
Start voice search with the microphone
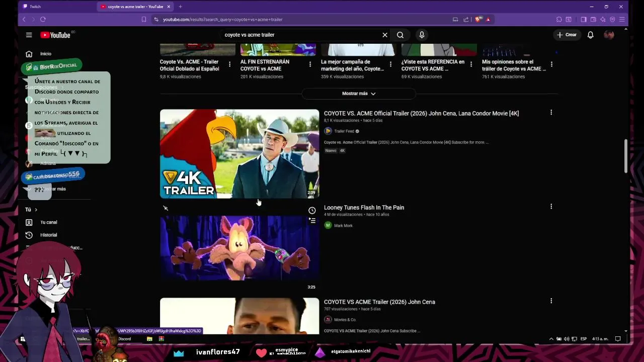click(x=422, y=35)
